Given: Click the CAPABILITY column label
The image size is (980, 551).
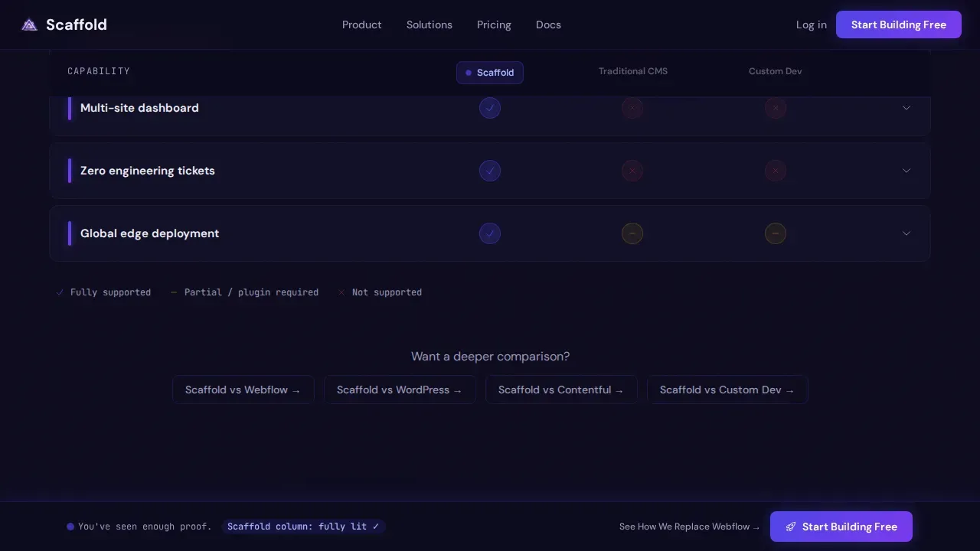Looking at the screenshot, I should pos(99,71).
